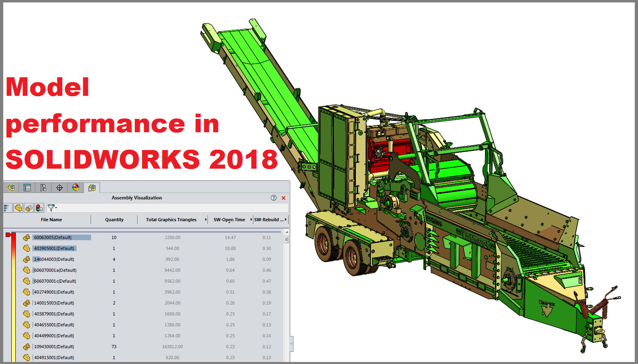This screenshot has width=638, height=364.
Task: Click open time value 14.47
Action: pyautogui.click(x=230, y=237)
